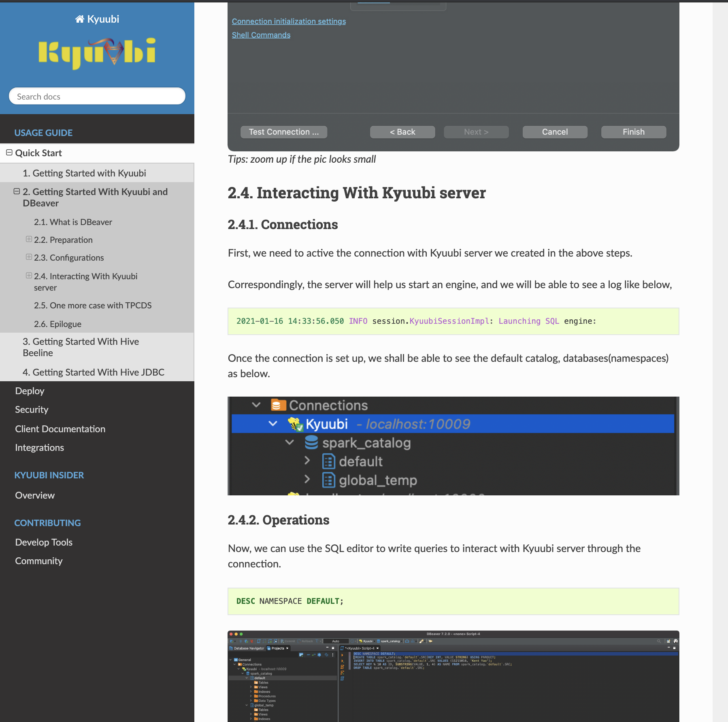This screenshot has height=722, width=728.
Task: Click the Back button
Action: pos(402,132)
